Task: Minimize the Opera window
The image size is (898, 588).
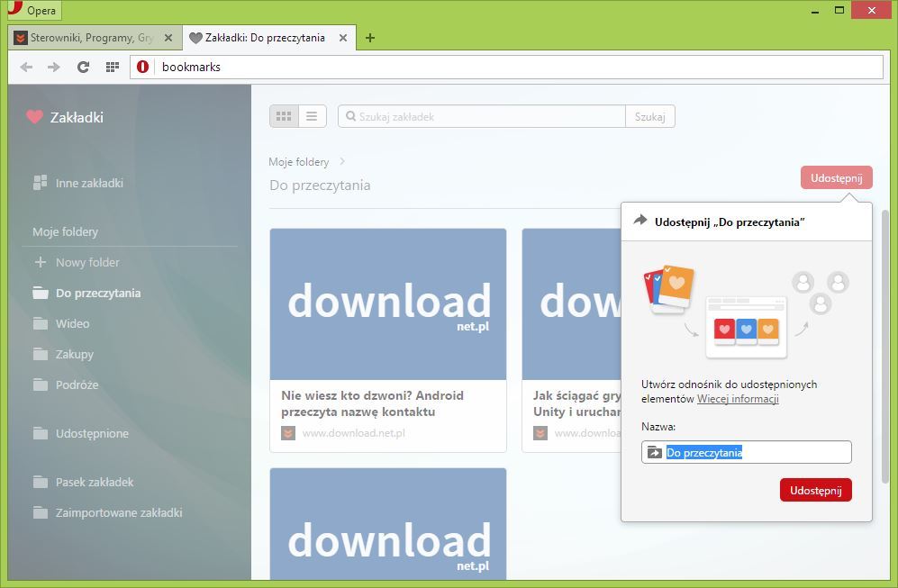Action: (815, 10)
